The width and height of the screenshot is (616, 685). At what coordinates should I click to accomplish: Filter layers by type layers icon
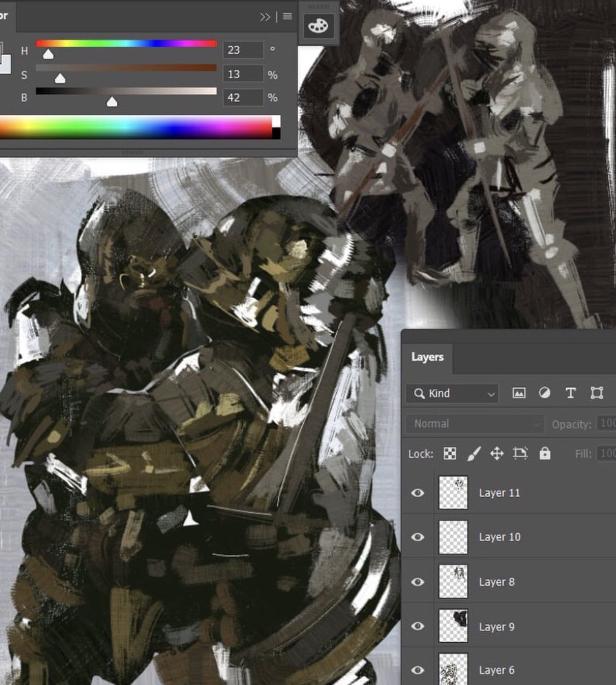[x=570, y=393]
